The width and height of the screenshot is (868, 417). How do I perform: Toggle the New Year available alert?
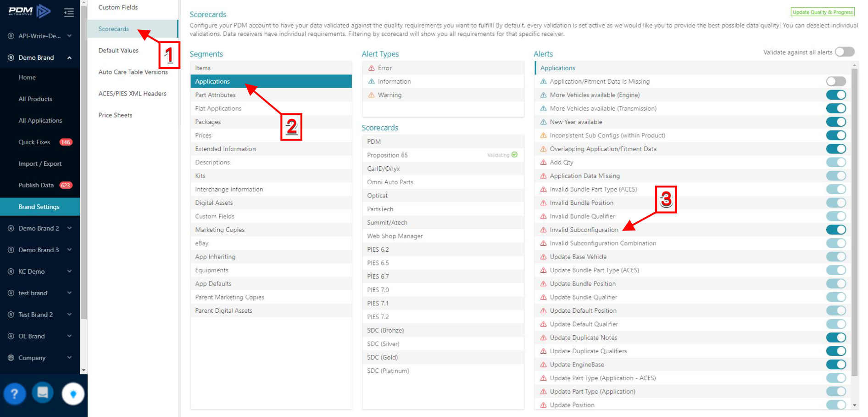836,122
